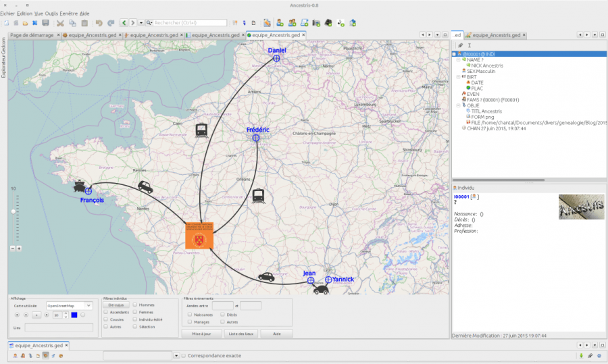The height and width of the screenshot is (364, 608).
Task: Click the Liste des lieux button
Action: click(240, 334)
